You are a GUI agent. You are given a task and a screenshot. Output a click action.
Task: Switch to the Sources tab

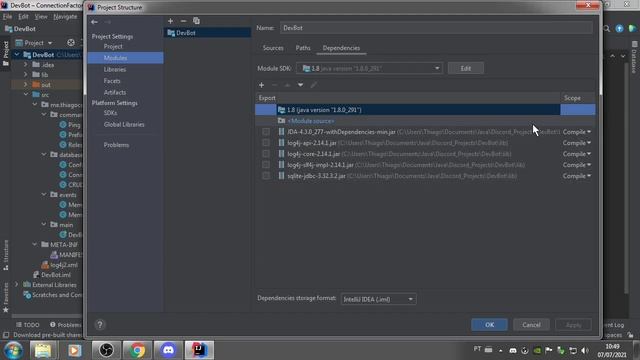tap(273, 48)
